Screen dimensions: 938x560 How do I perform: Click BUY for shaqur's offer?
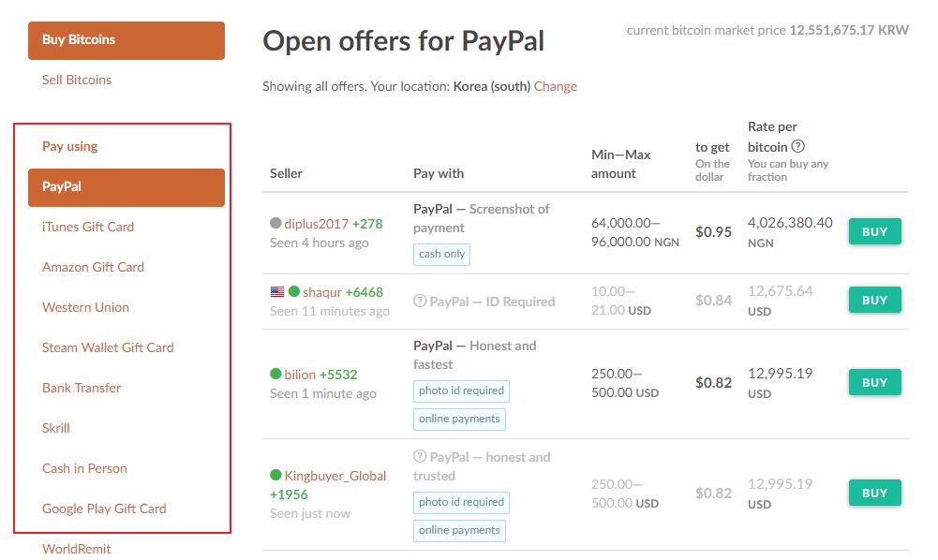tap(874, 300)
